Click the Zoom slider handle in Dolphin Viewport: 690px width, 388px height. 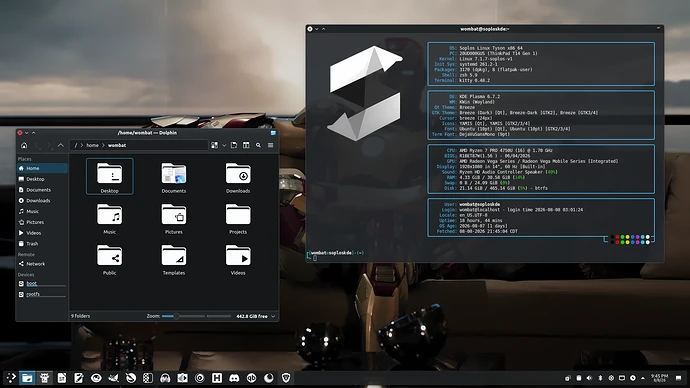(x=176, y=316)
